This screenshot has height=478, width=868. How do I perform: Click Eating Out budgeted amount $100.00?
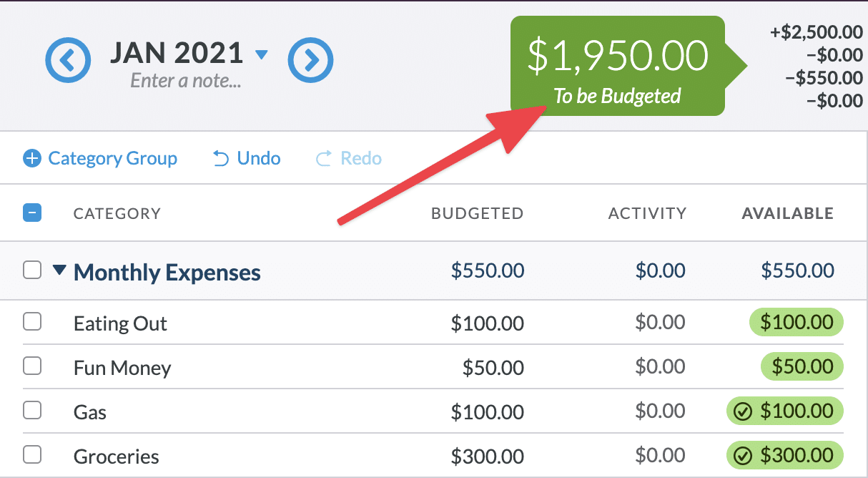coord(487,323)
